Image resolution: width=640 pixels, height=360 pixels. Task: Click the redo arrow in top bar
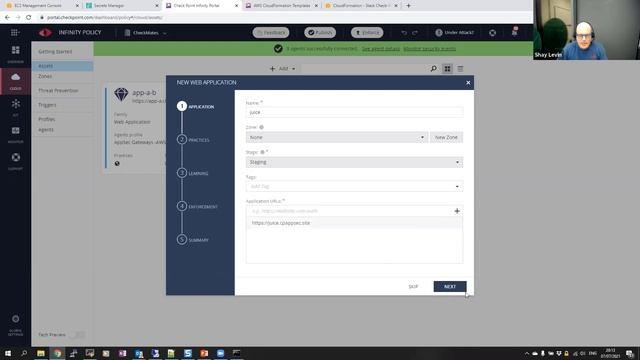coord(415,33)
